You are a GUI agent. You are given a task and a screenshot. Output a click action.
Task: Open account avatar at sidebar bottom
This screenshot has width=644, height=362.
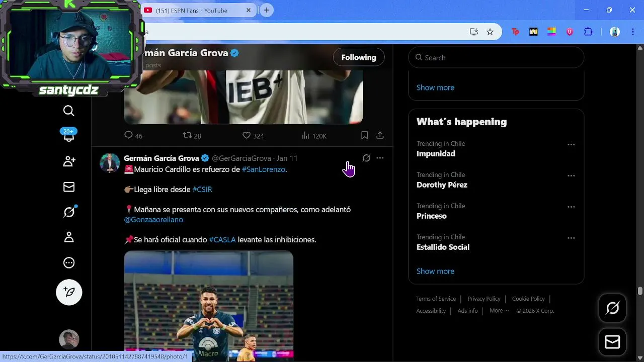coord(69,339)
